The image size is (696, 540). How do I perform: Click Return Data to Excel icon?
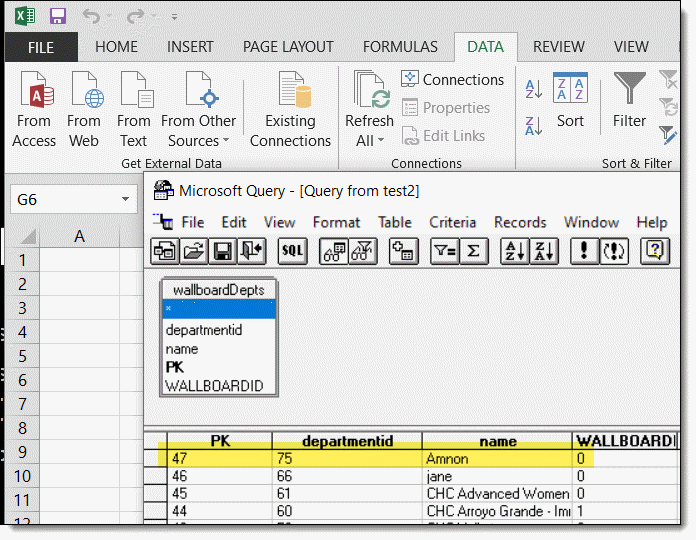click(250, 251)
